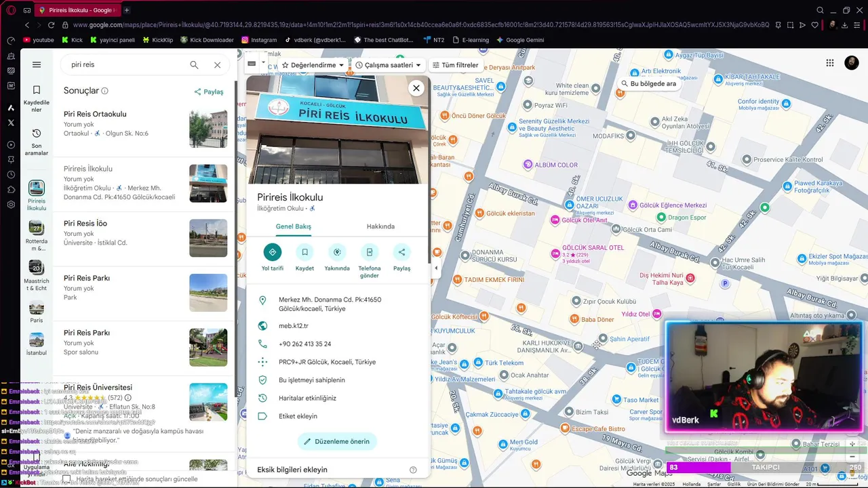Open the browser downloads icon
The height and width of the screenshot is (488, 868).
(845, 25)
